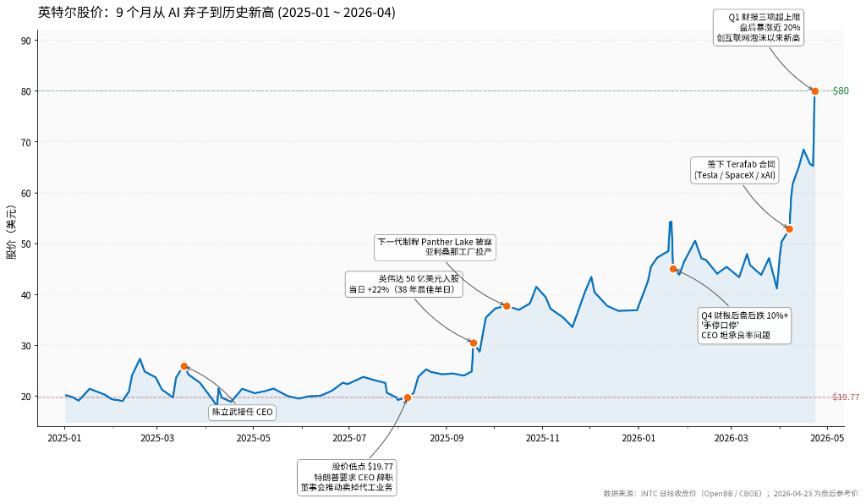
Task: Click the orange marker at the $80 peak
Action: tap(814, 89)
